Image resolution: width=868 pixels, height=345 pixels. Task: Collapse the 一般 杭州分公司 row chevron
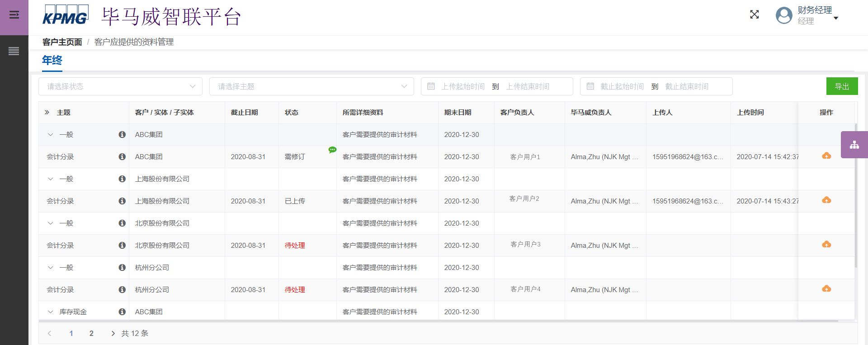tap(51, 267)
